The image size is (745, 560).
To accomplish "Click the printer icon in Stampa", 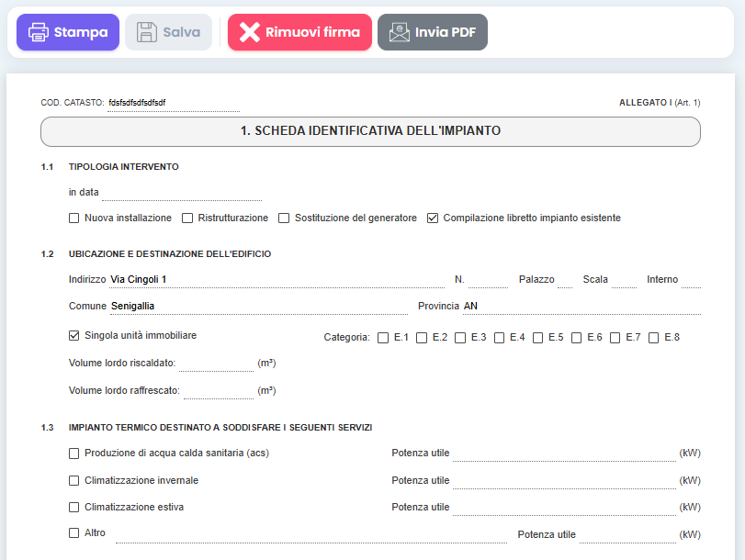I will pyautogui.click(x=38, y=32).
